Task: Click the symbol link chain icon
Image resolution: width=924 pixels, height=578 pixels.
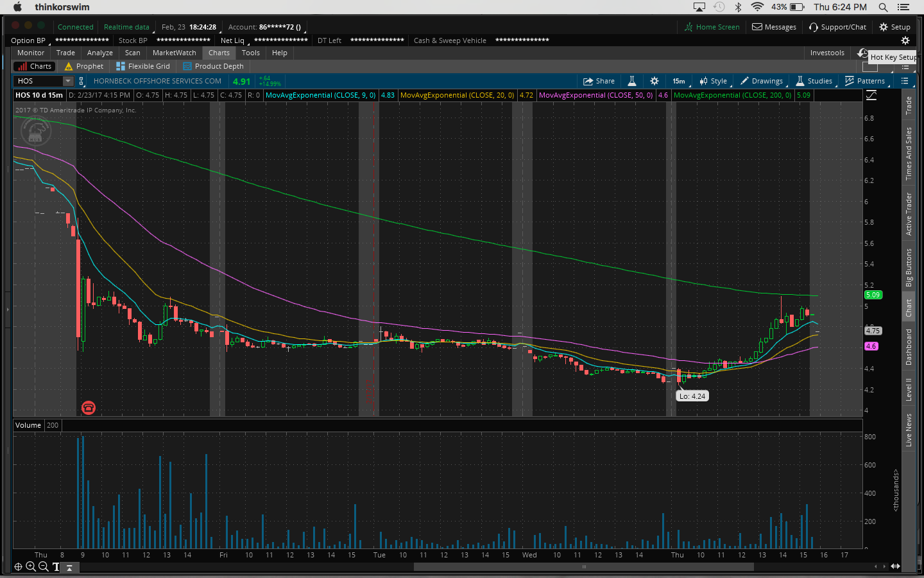Action: click(x=81, y=81)
